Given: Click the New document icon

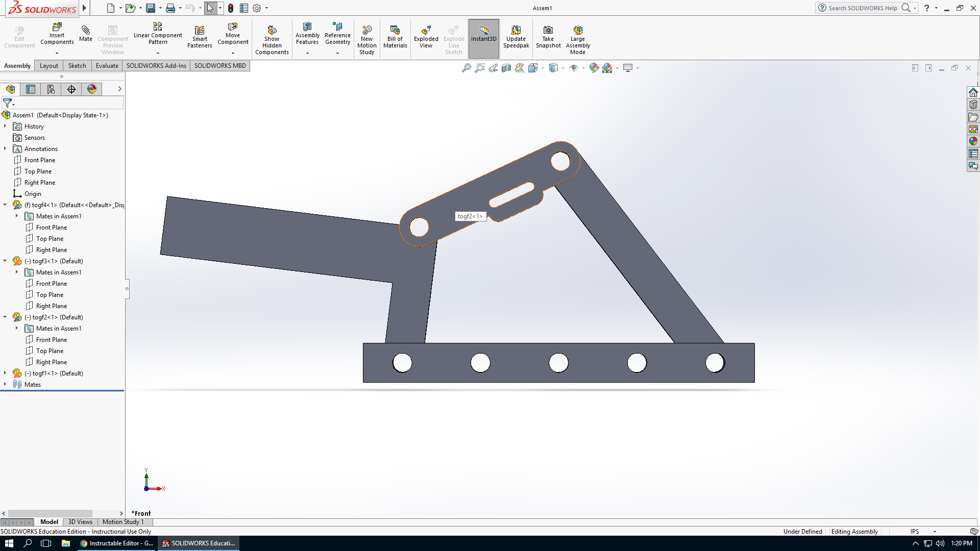Looking at the screenshot, I should click(x=110, y=8).
